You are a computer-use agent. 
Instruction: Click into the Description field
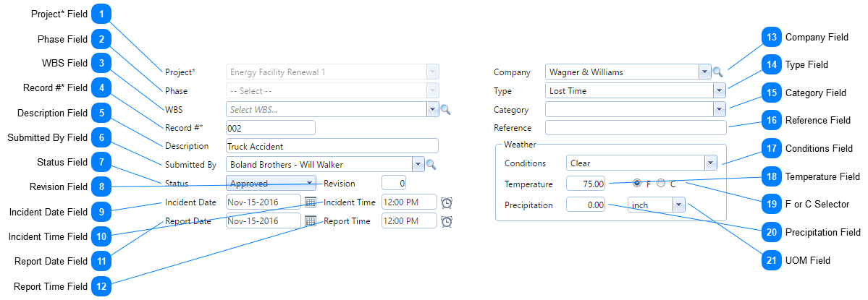click(x=332, y=146)
